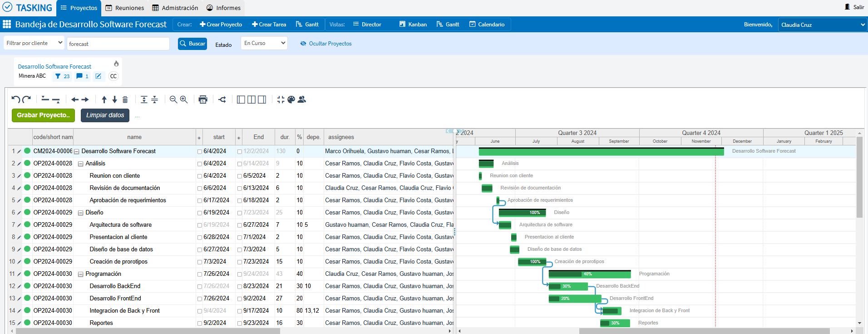Open the Estado En Curso dropdown

(x=264, y=43)
